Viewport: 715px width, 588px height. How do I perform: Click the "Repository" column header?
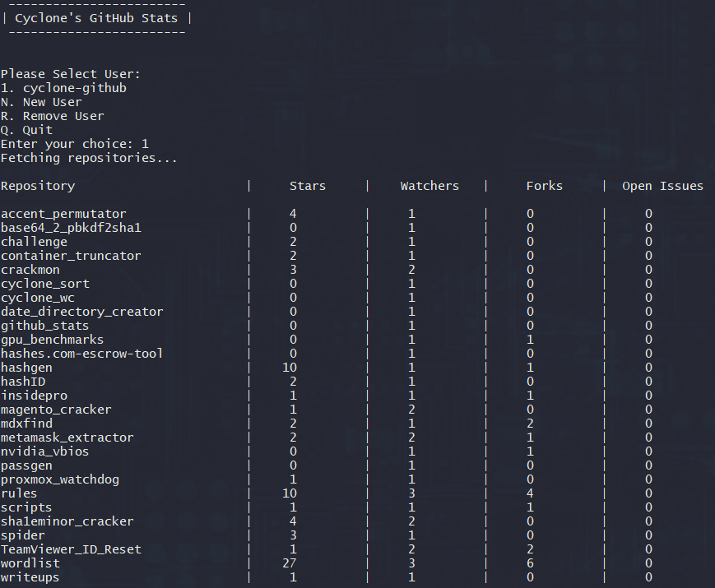coord(38,186)
